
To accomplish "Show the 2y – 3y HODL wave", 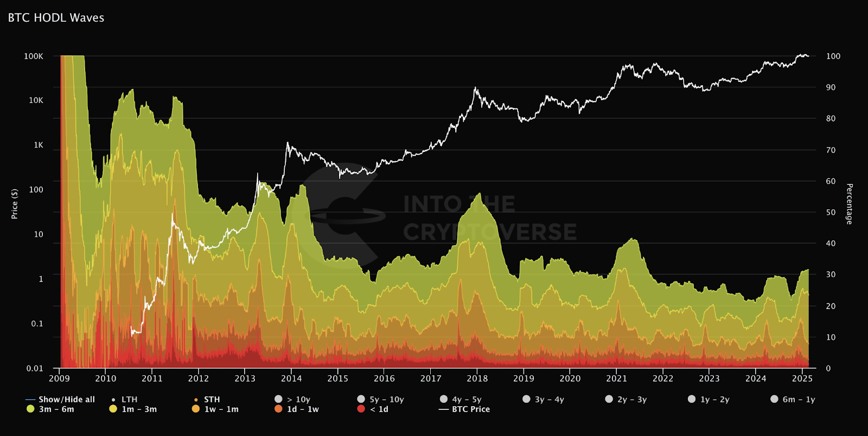I will 626,399.
